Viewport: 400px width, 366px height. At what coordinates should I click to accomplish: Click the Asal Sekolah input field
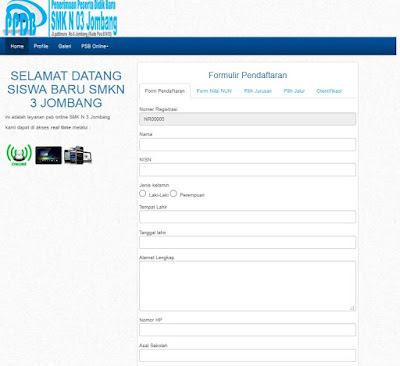click(x=247, y=355)
